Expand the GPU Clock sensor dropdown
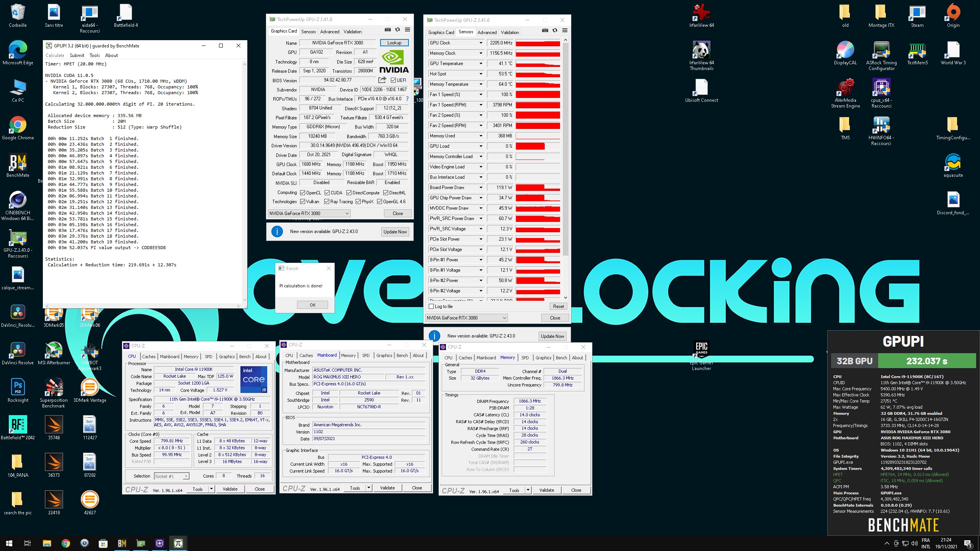The height and width of the screenshot is (551, 980). coord(481,43)
